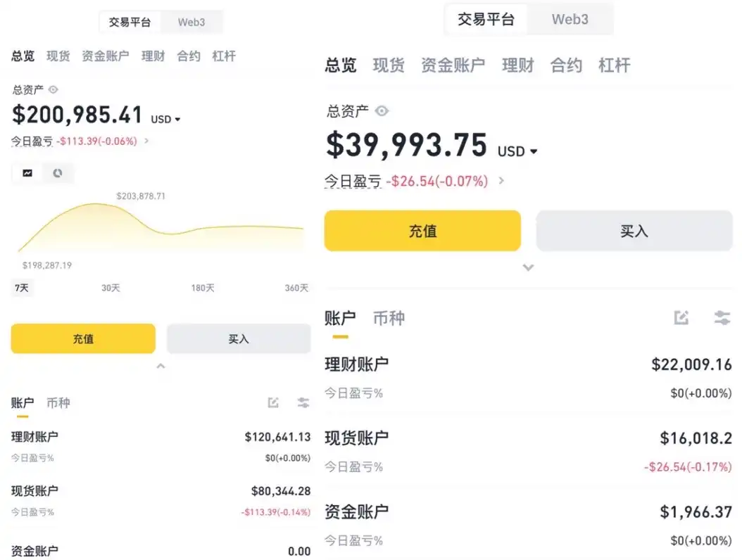Select the 30天 chart time range
The width and height of the screenshot is (742, 560).
click(111, 288)
